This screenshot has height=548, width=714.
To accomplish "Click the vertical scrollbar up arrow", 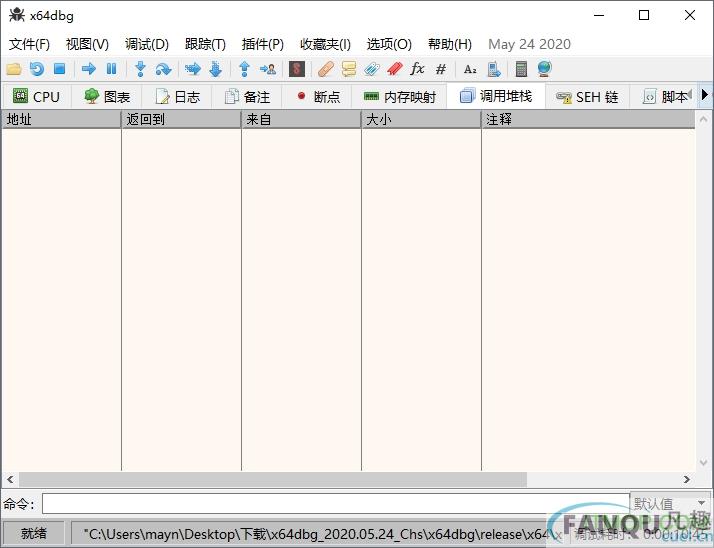I will tap(703, 119).
